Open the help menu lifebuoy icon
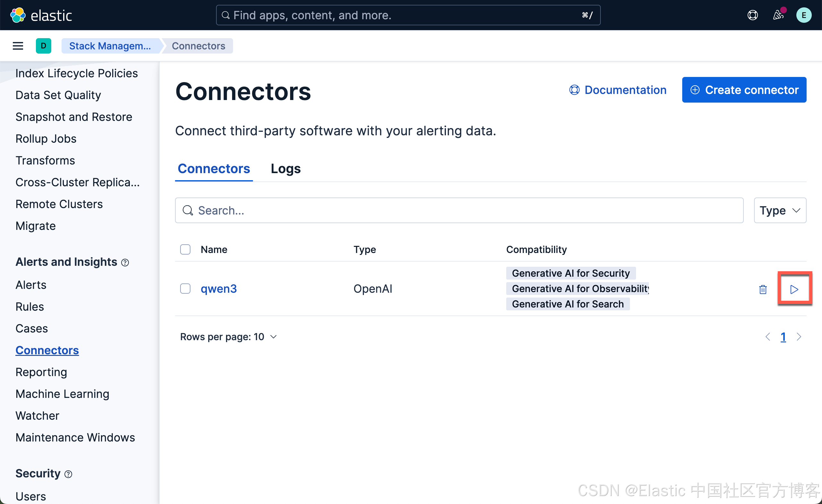 (x=752, y=15)
